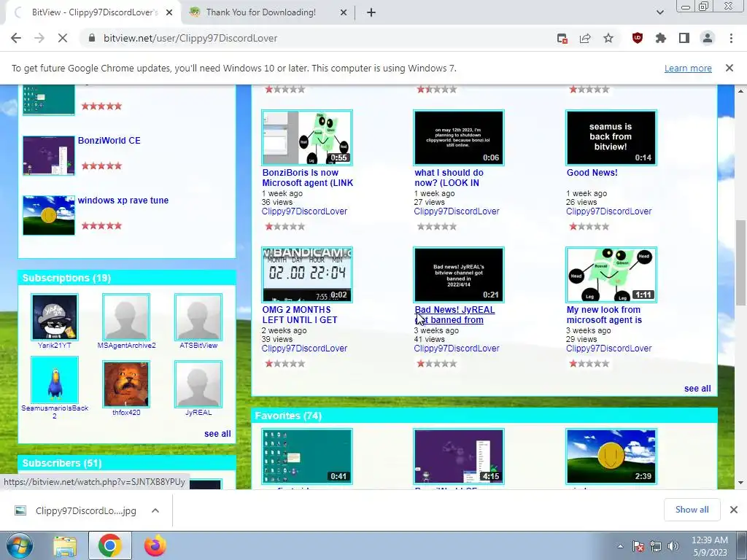Close the downloads shelf

pos(734,510)
